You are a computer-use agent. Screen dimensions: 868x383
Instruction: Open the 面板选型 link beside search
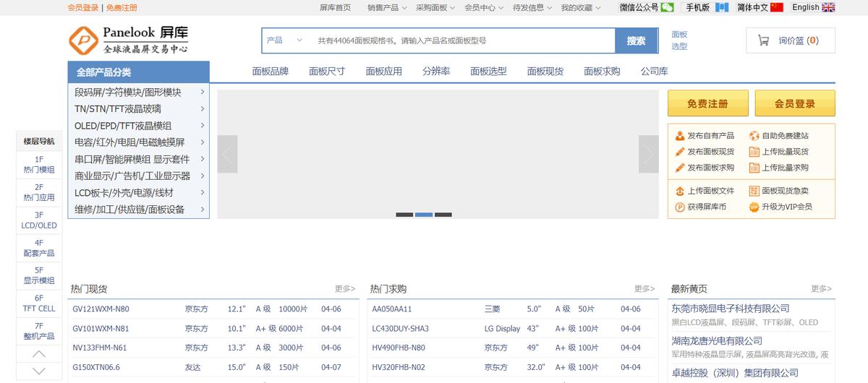pyautogui.click(x=680, y=40)
